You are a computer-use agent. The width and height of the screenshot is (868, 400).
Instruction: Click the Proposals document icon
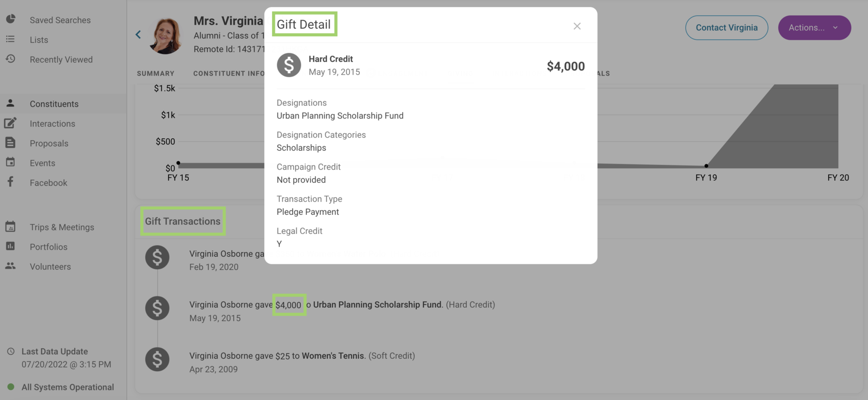coord(10,143)
